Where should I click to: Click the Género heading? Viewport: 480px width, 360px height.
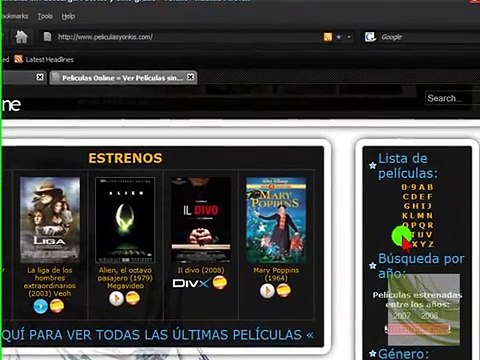403,353
